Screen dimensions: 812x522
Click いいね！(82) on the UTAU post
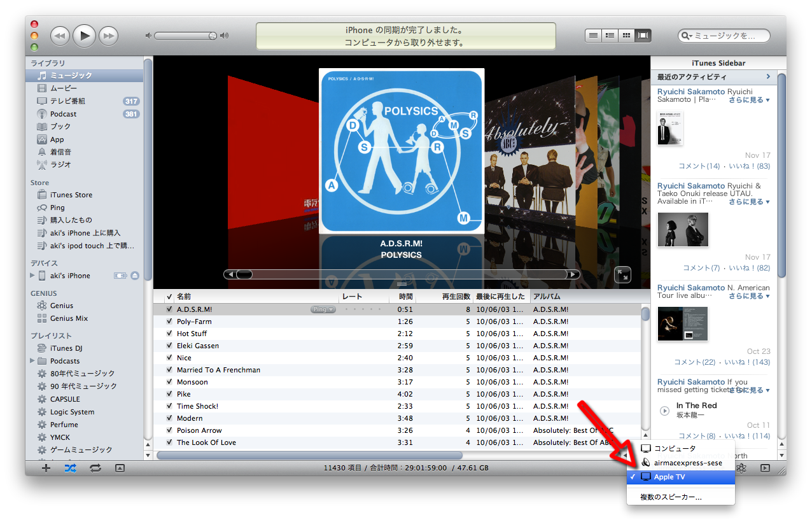tap(749, 268)
